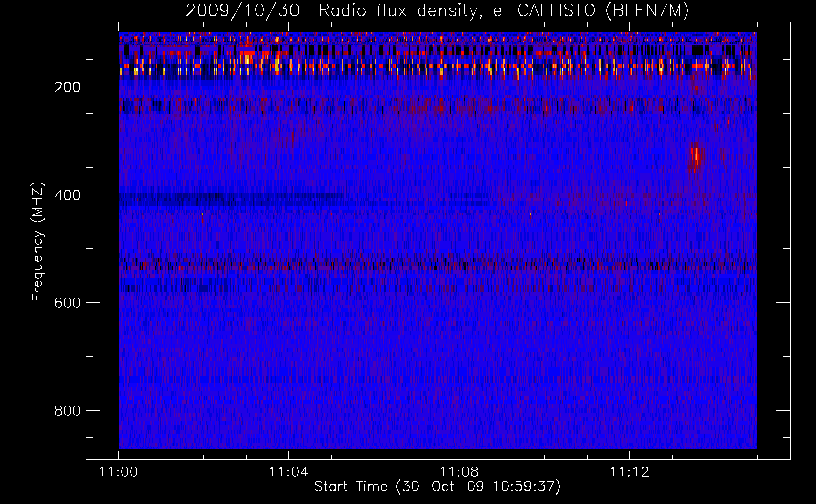Click the 'Start Time (30-Oct-09 10:59:37)' x-axis label
The height and width of the screenshot is (504, 816).
pyautogui.click(x=437, y=487)
